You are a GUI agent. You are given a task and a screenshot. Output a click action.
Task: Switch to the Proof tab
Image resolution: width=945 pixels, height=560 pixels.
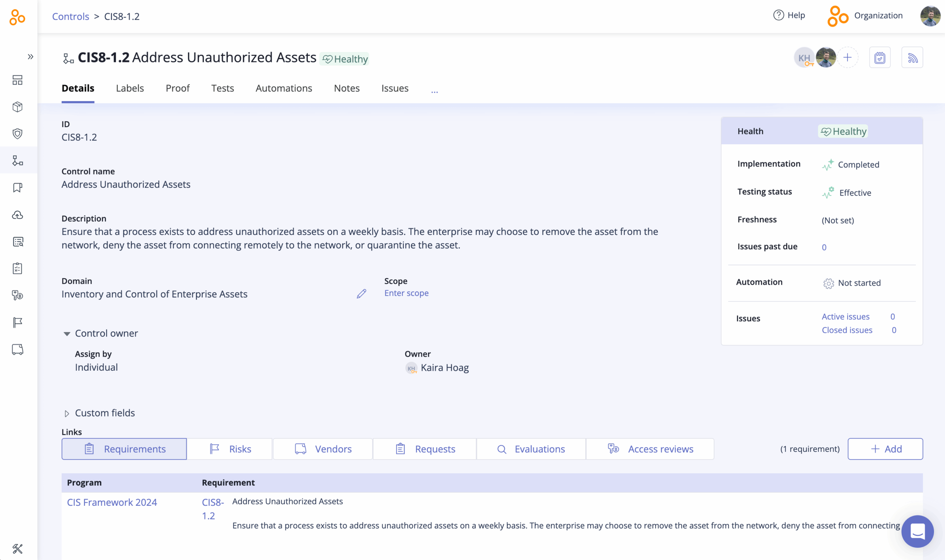click(x=178, y=88)
